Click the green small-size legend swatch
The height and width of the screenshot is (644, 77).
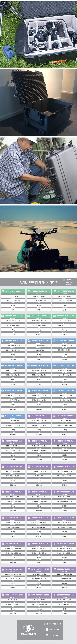click(64, 280)
